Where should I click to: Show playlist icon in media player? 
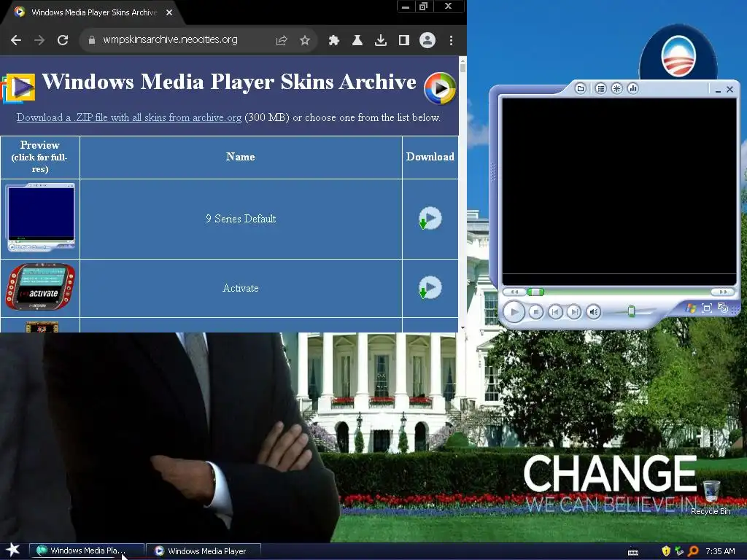(x=601, y=88)
